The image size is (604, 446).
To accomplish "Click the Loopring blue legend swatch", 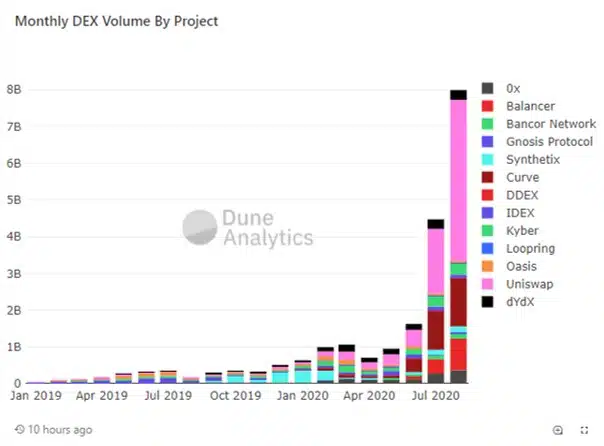I will point(487,248).
